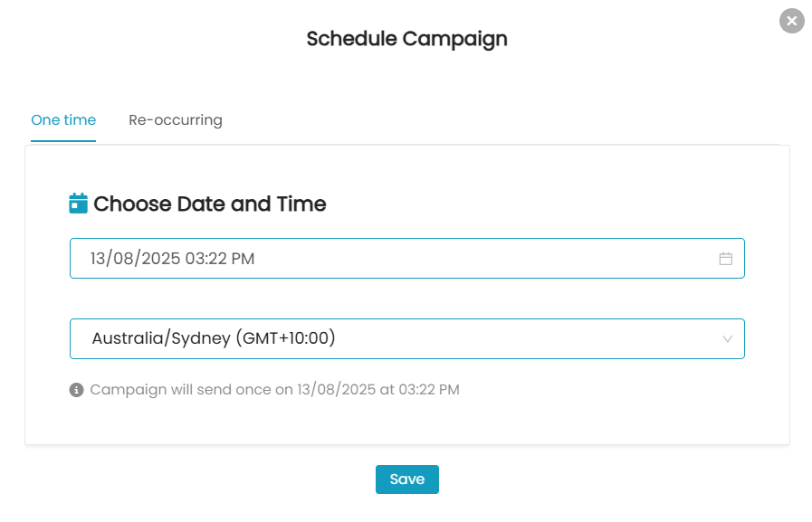Click the 13/08/2025 date portion in field
This screenshot has height=522, width=812.
point(135,259)
